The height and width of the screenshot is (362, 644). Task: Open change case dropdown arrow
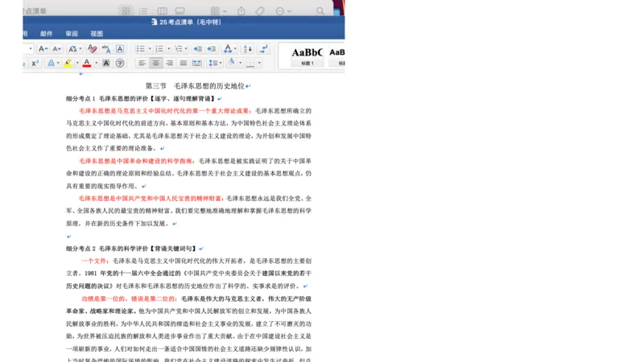click(x=80, y=49)
